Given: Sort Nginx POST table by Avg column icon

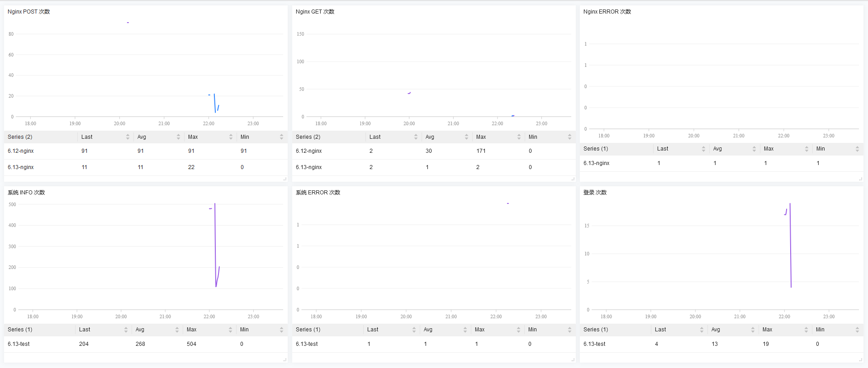Looking at the screenshot, I should [178, 137].
